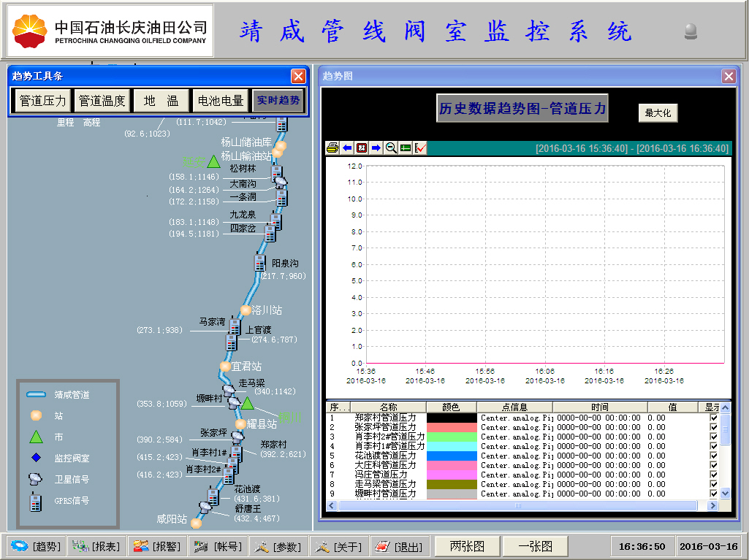The height and width of the screenshot is (560, 749).
Task: Move trend forward with right arrow
Action: point(376,148)
